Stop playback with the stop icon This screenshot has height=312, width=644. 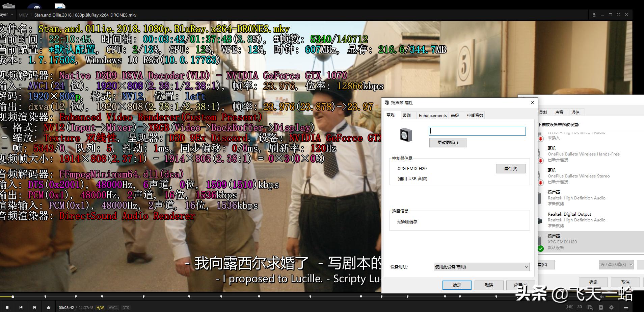(x=7, y=307)
